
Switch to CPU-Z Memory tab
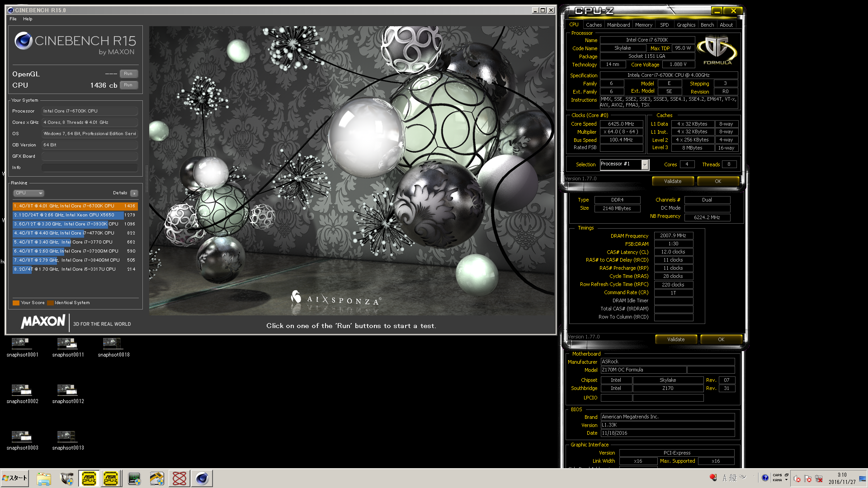644,25
